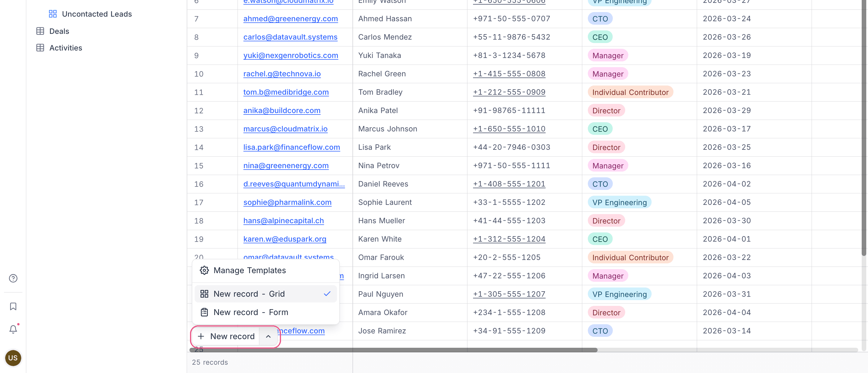This screenshot has width=868, height=373.
Task: Click the plus icon on New record
Action: click(x=201, y=336)
